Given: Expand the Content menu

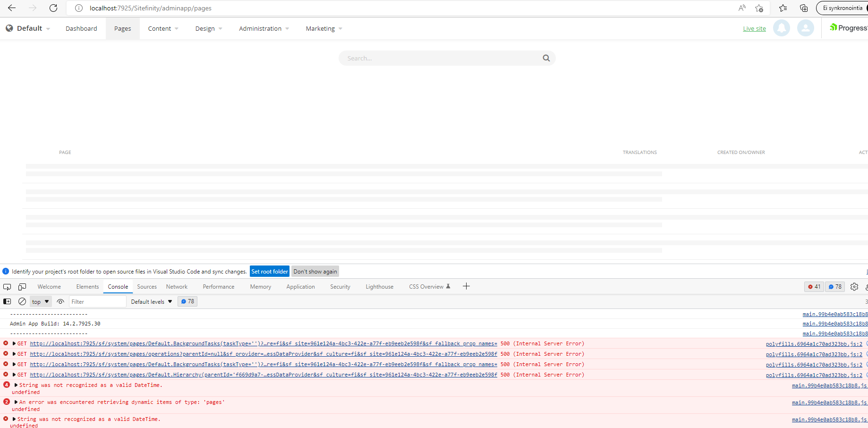Looking at the screenshot, I should (163, 29).
